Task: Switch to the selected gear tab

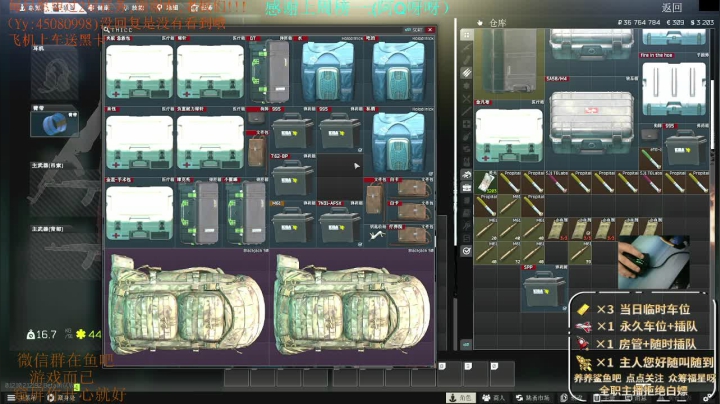Action: (x=64, y=7)
